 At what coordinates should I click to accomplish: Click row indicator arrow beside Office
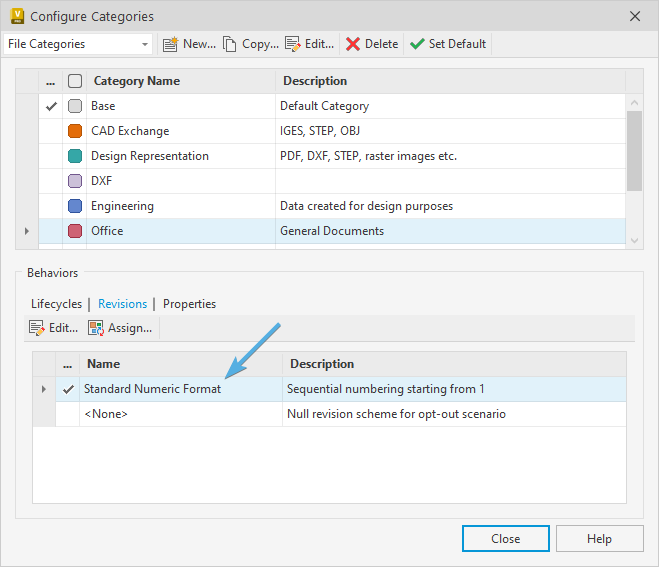click(x=27, y=231)
